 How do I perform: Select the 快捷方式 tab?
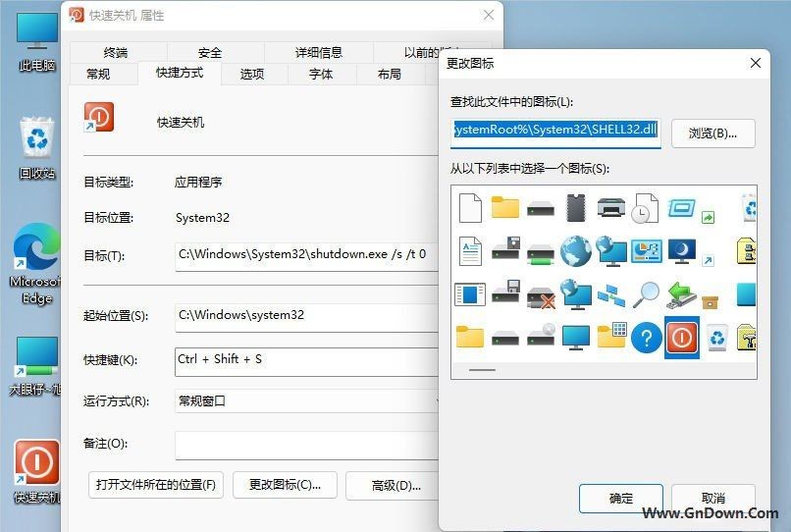point(180,73)
